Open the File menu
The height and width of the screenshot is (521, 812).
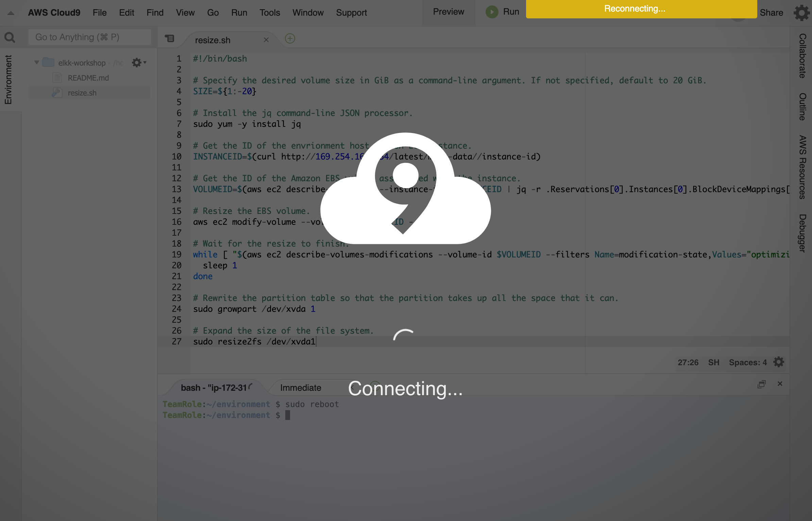pos(100,13)
